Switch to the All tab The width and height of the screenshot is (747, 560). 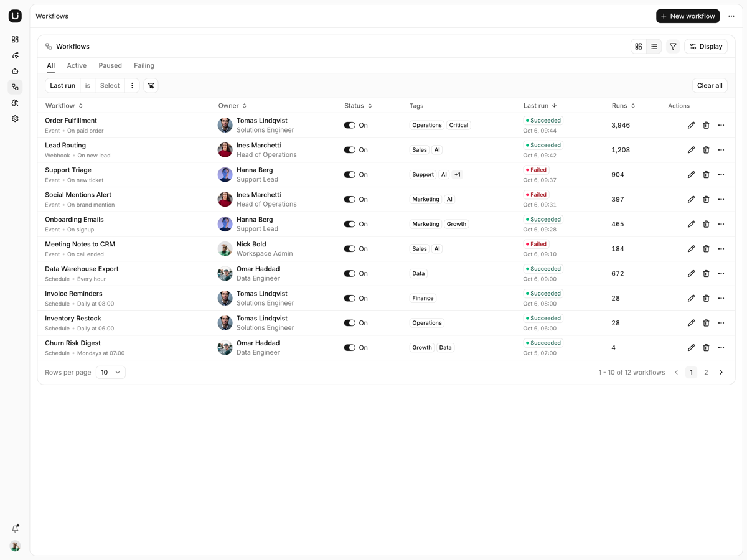pos(50,65)
